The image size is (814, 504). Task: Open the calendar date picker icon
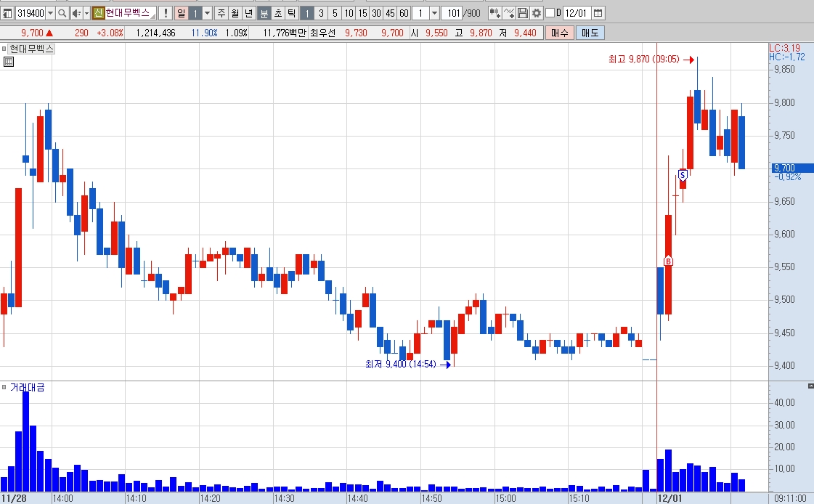598,13
